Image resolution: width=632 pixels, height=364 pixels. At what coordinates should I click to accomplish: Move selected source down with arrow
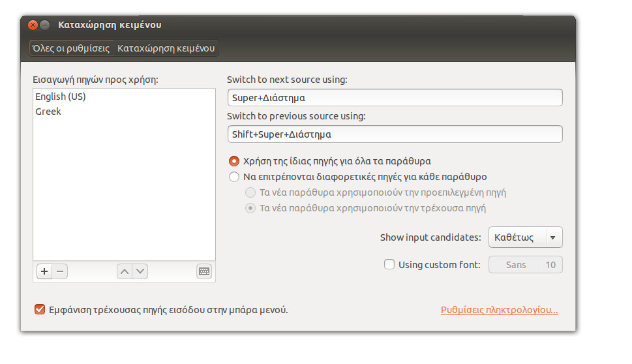click(x=140, y=271)
